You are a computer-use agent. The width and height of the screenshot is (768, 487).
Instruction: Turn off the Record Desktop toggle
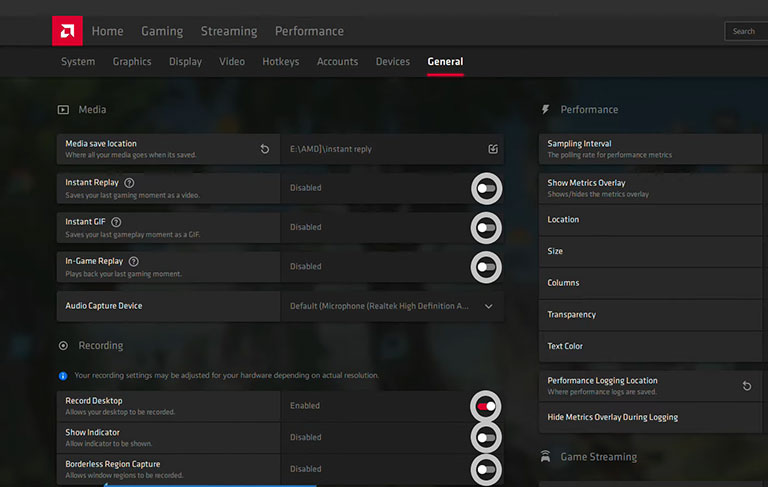click(x=486, y=406)
